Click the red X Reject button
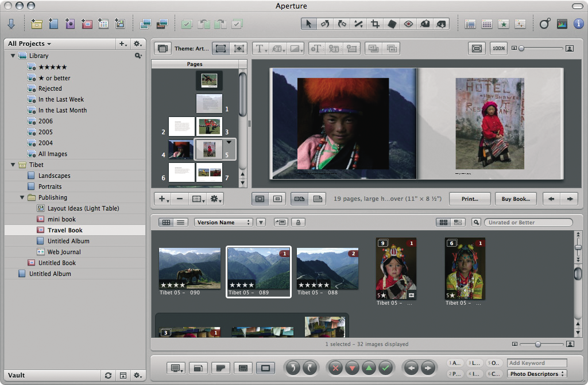This screenshot has width=588, height=385. [x=335, y=368]
